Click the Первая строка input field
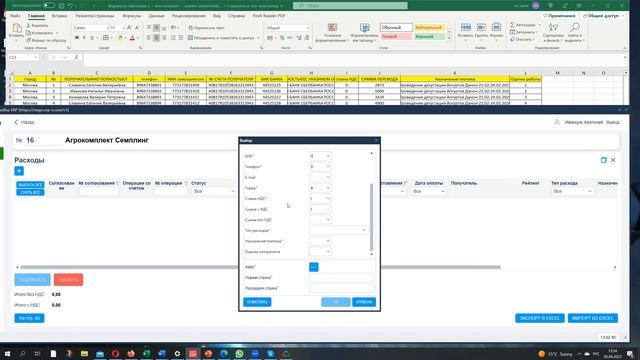 coord(341,278)
